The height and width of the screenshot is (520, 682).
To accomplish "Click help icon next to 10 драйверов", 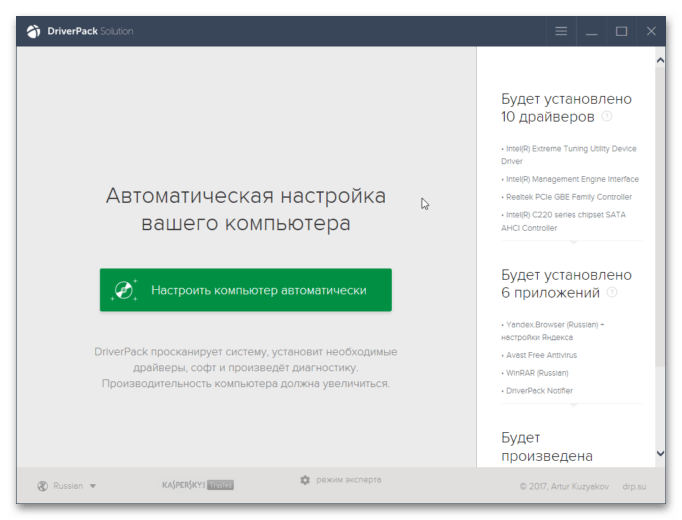I will coord(607,116).
